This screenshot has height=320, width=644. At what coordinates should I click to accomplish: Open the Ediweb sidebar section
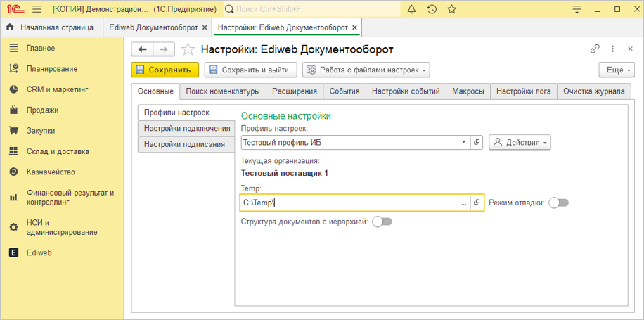(x=39, y=252)
